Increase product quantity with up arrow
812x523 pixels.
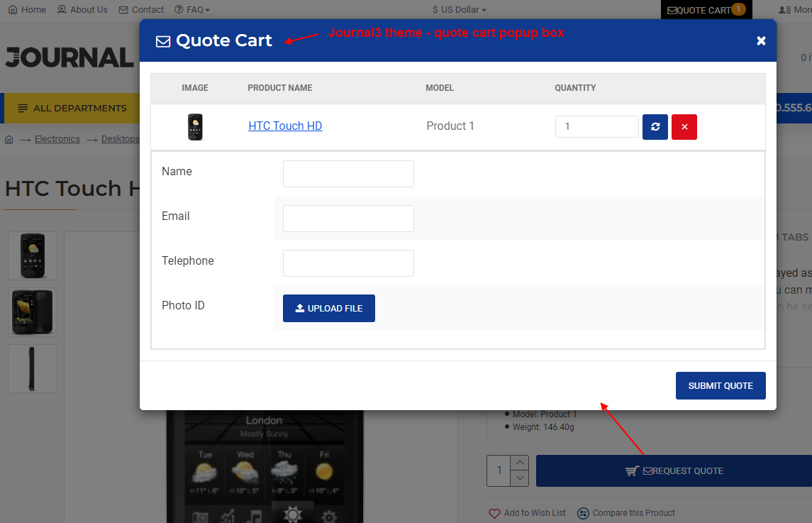click(519, 463)
